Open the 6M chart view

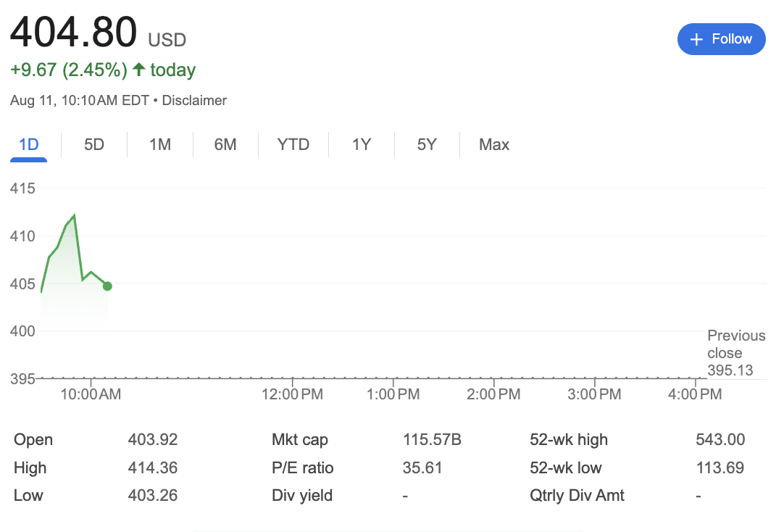click(x=225, y=144)
